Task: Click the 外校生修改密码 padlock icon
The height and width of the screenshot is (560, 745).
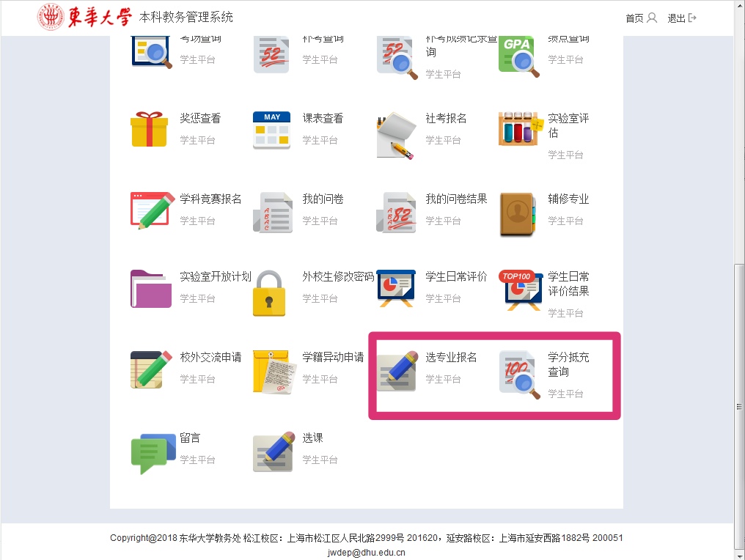Action: [269, 293]
